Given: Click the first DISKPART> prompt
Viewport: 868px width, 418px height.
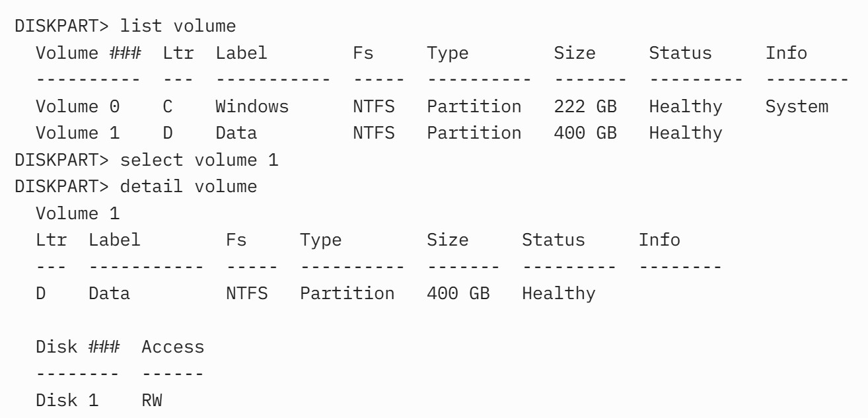Looking at the screenshot, I should 62,26.
